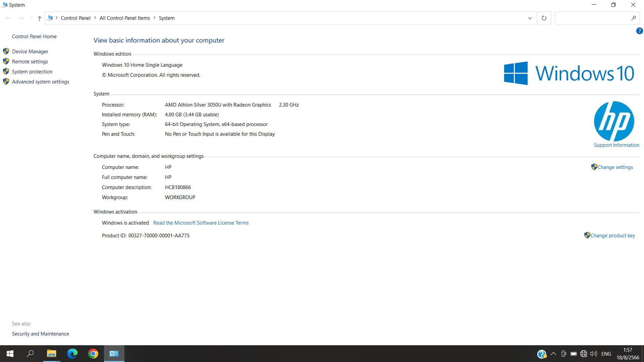This screenshot has width=644, height=362.
Task: Open Device Manager from the sidebar
Action: (30, 51)
